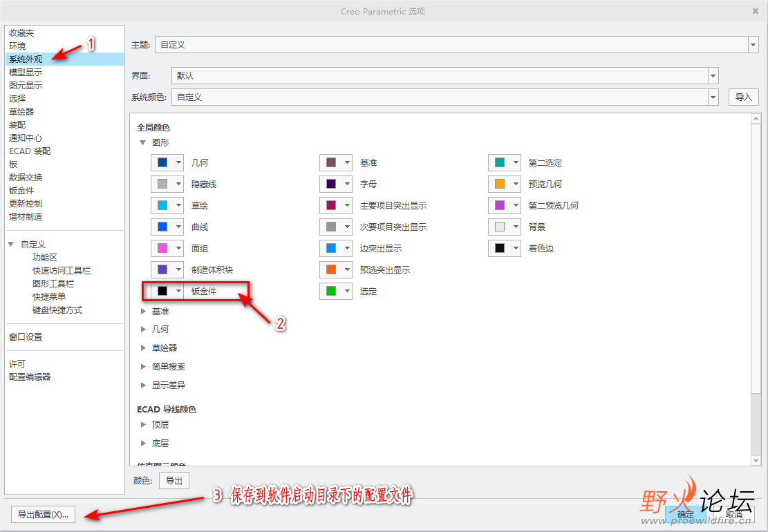This screenshot has width=768, height=532.
Task: Select 增材制造 in the left list
Action: coord(26,217)
